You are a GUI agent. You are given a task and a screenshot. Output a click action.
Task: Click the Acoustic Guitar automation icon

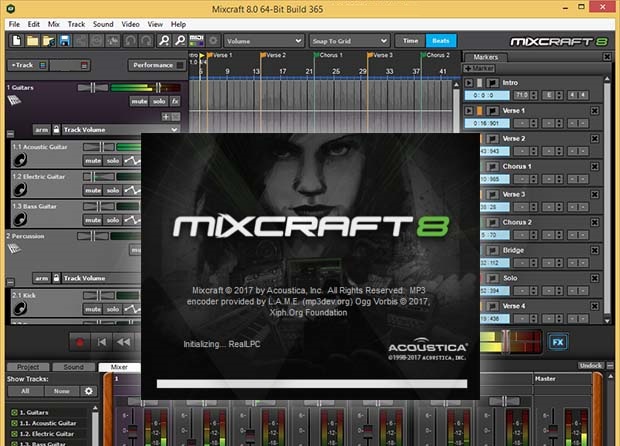[x=132, y=161]
